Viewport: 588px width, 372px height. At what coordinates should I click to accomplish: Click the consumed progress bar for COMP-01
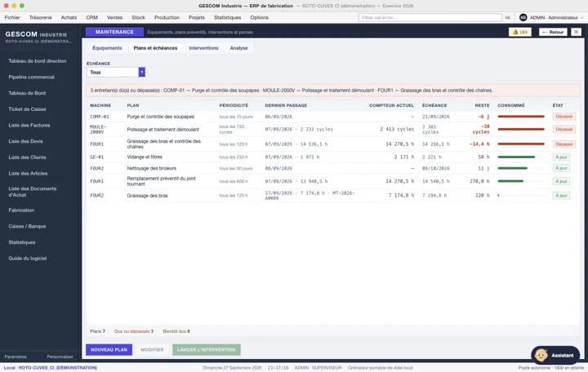point(521,117)
